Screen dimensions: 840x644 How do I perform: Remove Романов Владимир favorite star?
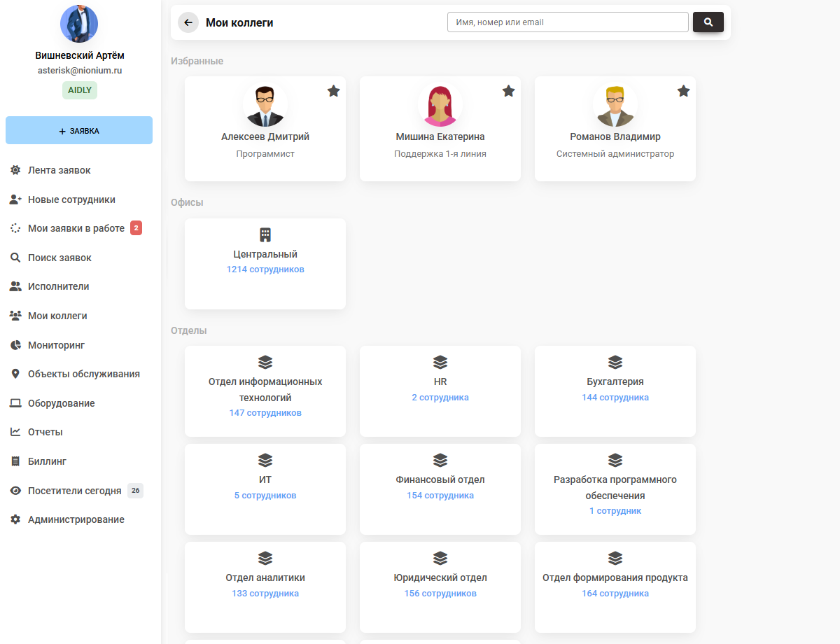point(684,91)
